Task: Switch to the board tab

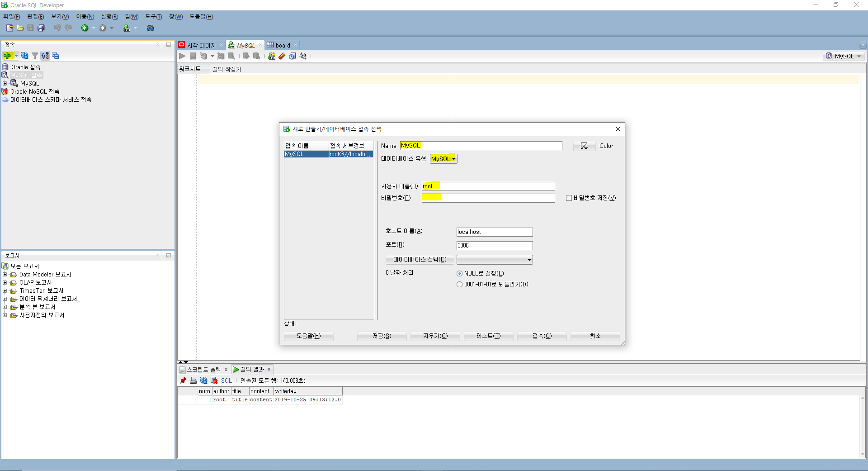Action: [283, 45]
